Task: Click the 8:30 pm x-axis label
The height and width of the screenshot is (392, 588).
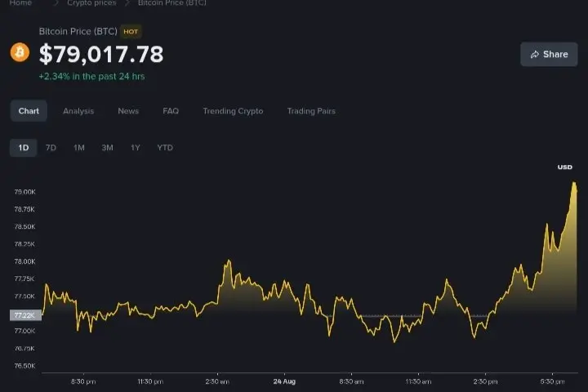Action: click(83, 381)
